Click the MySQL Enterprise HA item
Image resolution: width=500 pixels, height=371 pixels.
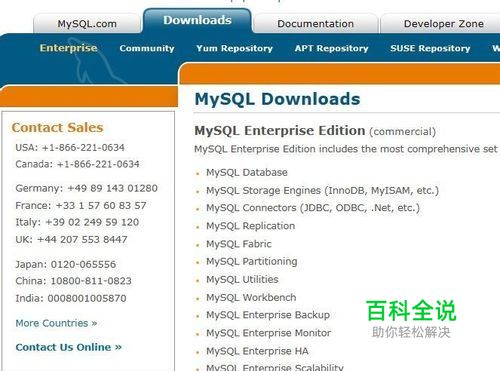coord(257,351)
